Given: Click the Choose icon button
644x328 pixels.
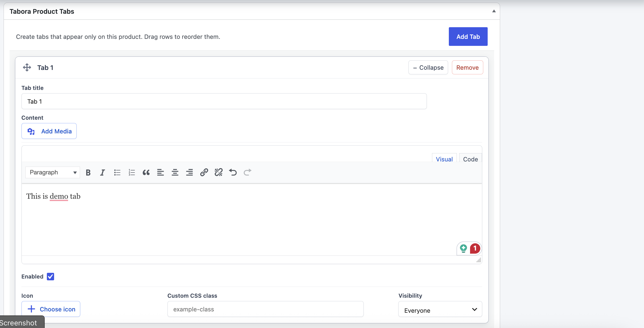Looking at the screenshot, I should (51, 309).
